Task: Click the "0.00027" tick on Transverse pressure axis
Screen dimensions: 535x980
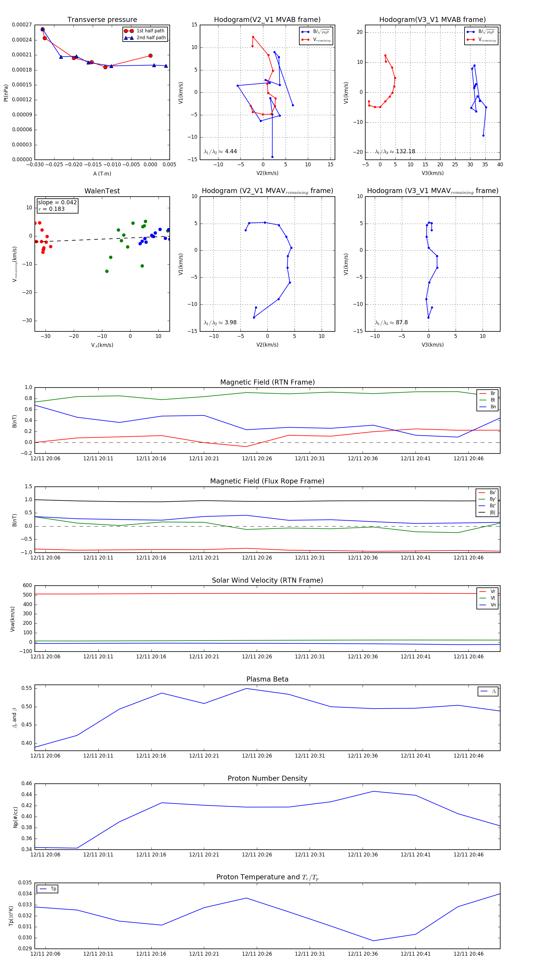Action: (x=22, y=25)
